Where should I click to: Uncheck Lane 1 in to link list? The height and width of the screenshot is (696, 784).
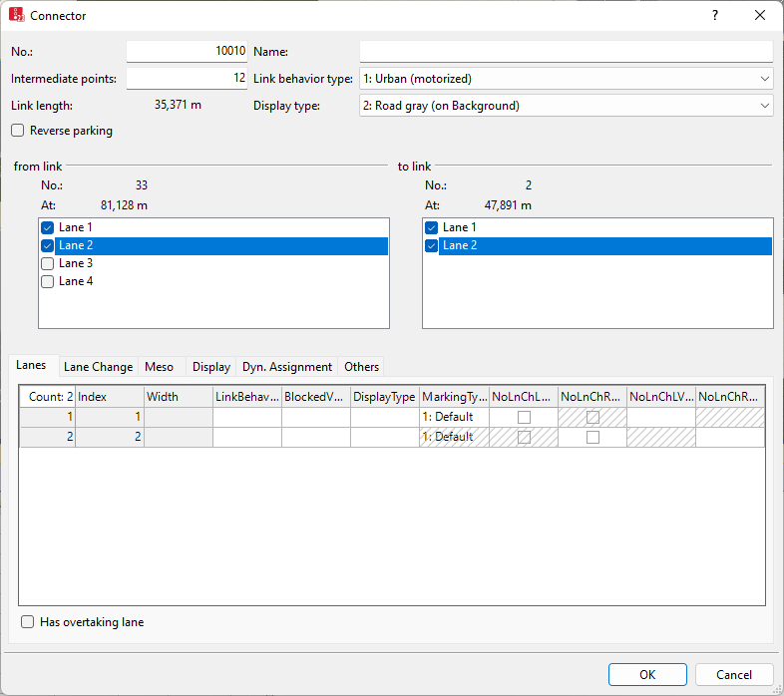pos(432,227)
